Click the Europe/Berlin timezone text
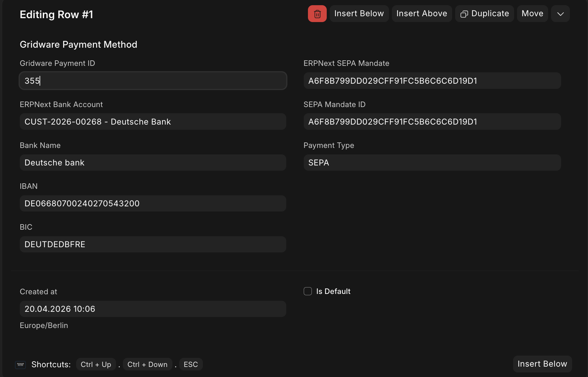The height and width of the screenshot is (377, 588). point(44,325)
